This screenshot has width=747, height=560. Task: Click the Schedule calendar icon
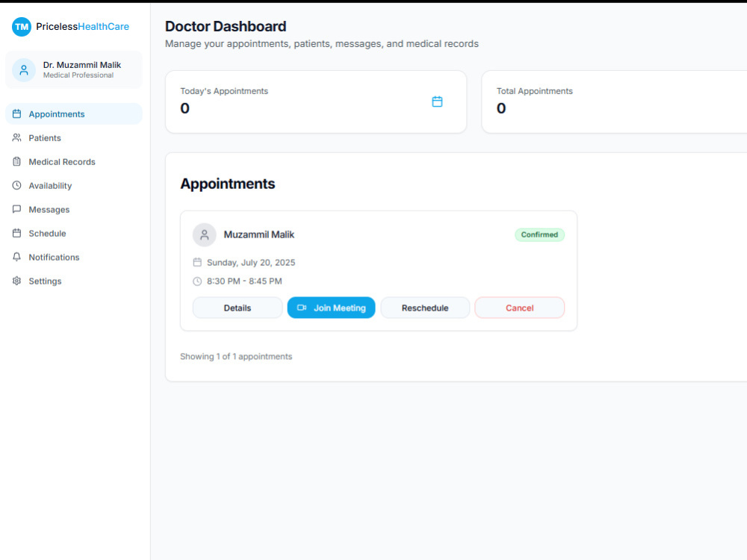point(16,233)
